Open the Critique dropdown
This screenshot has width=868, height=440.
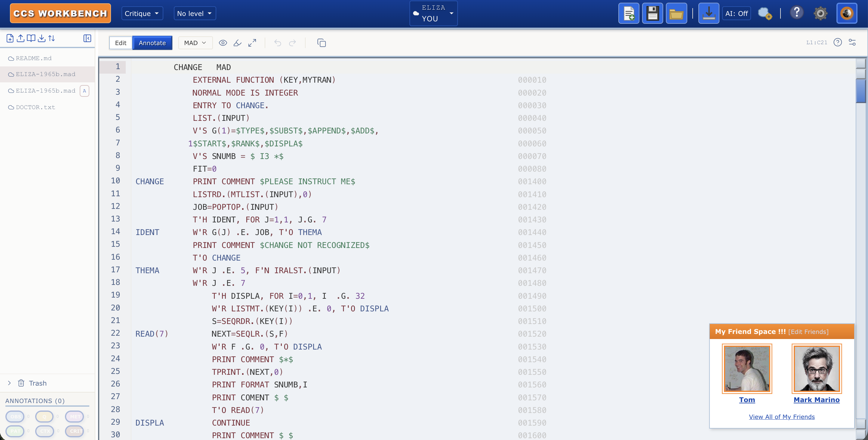142,14
